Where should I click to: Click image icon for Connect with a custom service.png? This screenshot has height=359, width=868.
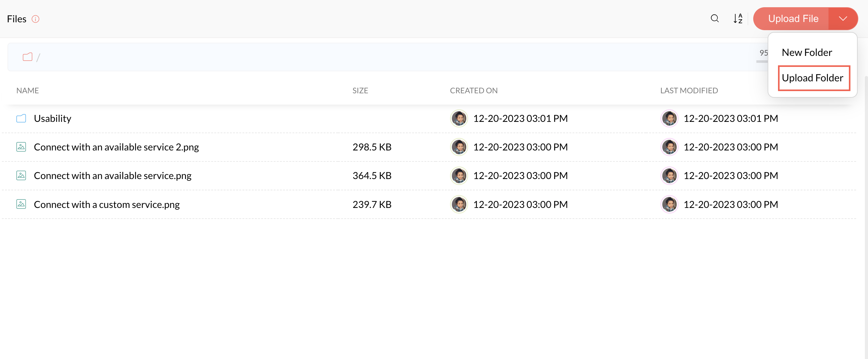[x=21, y=204]
